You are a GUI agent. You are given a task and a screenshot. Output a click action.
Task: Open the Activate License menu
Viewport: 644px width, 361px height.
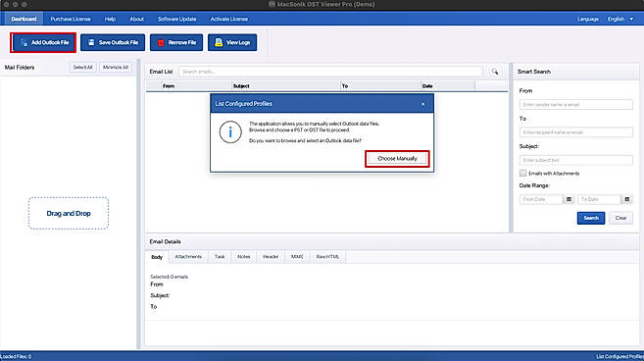pyautogui.click(x=228, y=19)
